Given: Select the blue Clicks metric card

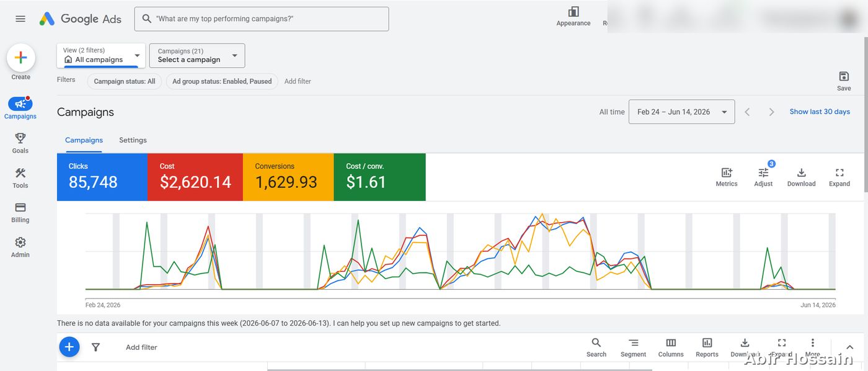Looking at the screenshot, I should pos(102,177).
